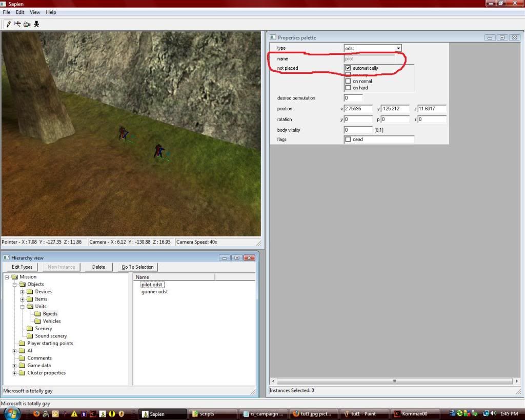
Task: Click the desired permutation input field
Action: 353,98
